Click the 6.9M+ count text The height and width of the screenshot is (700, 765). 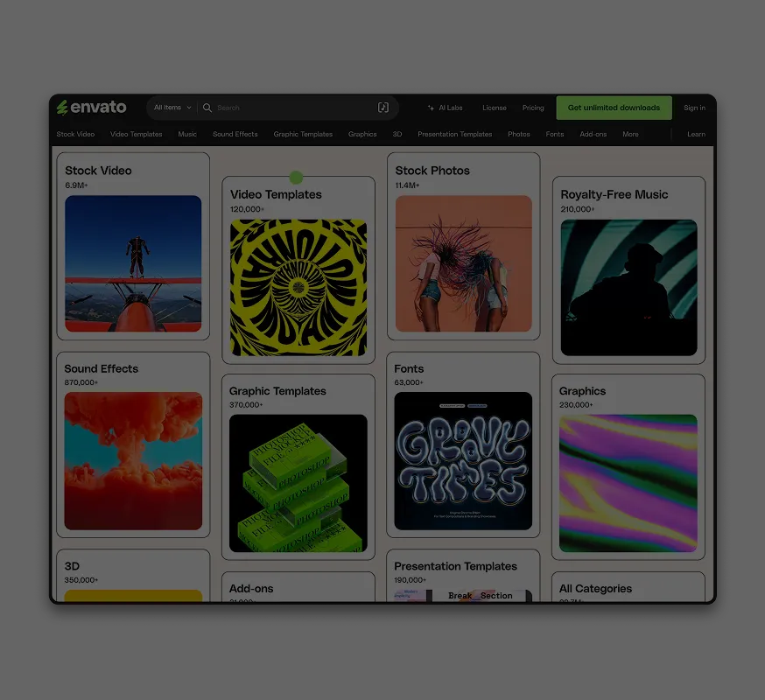pyautogui.click(x=76, y=185)
